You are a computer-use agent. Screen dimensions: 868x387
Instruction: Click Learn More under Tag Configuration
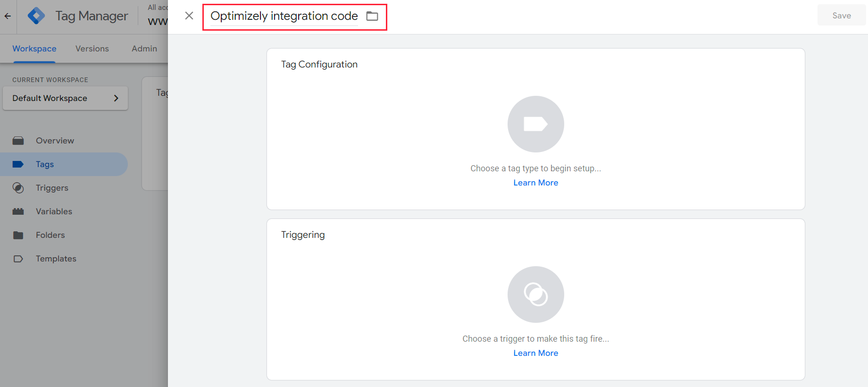pyautogui.click(x=535, y=183)
